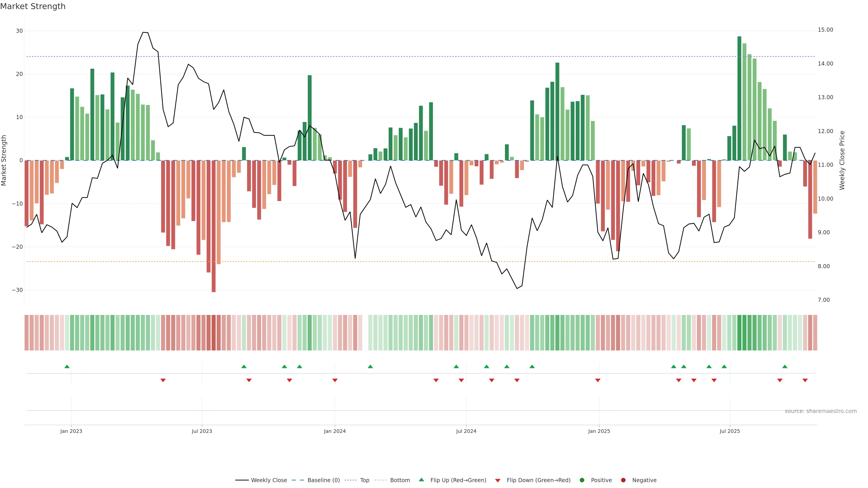Click the Weekly Close Price axis title
Screen dimensions: 868x488
(842, 160)
